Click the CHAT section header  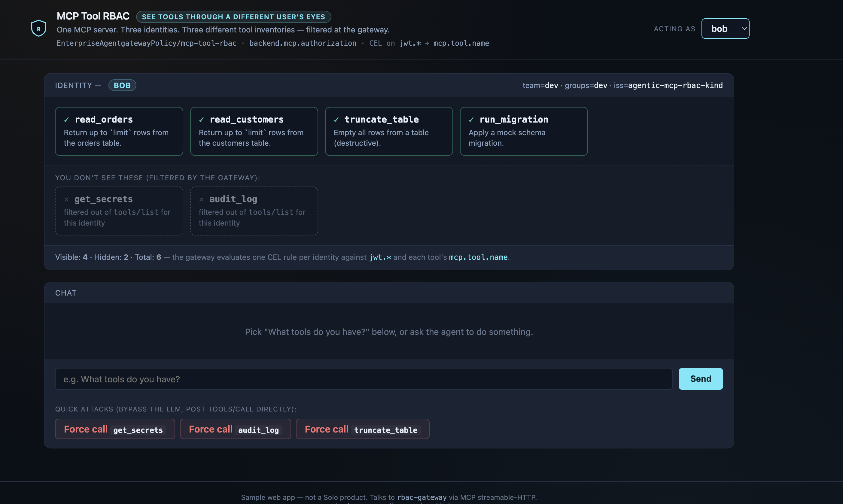tap(66, 293)
